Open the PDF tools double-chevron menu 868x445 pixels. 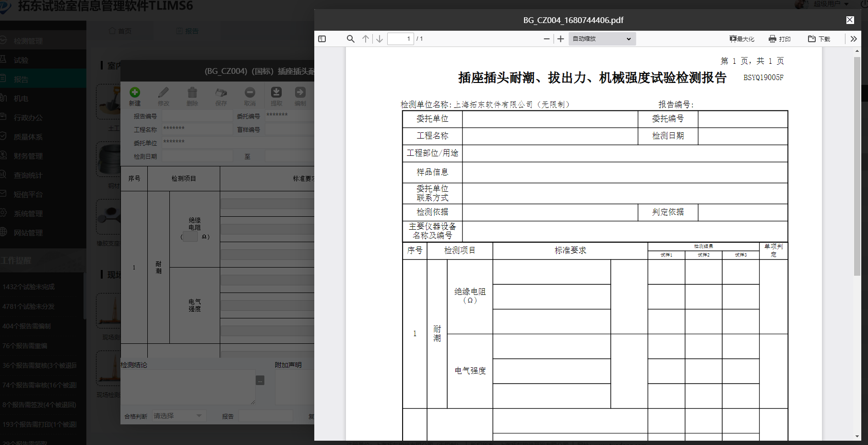pyautogui.click(x=854, y=39)
